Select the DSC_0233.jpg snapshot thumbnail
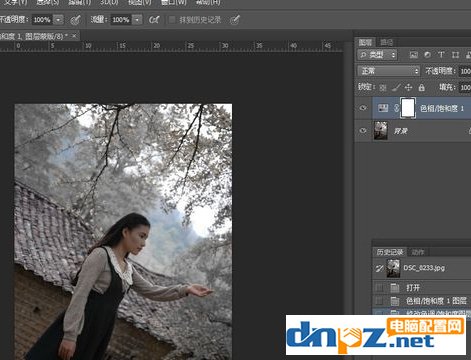Image resolution: width=471 pixels, height=360 pixels. 393,268
